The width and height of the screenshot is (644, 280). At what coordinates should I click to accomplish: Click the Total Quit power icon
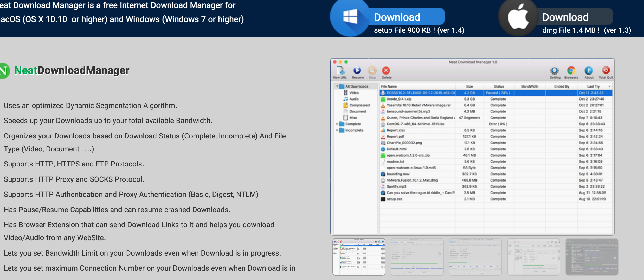pyautogui.click(x=606, y=72)
